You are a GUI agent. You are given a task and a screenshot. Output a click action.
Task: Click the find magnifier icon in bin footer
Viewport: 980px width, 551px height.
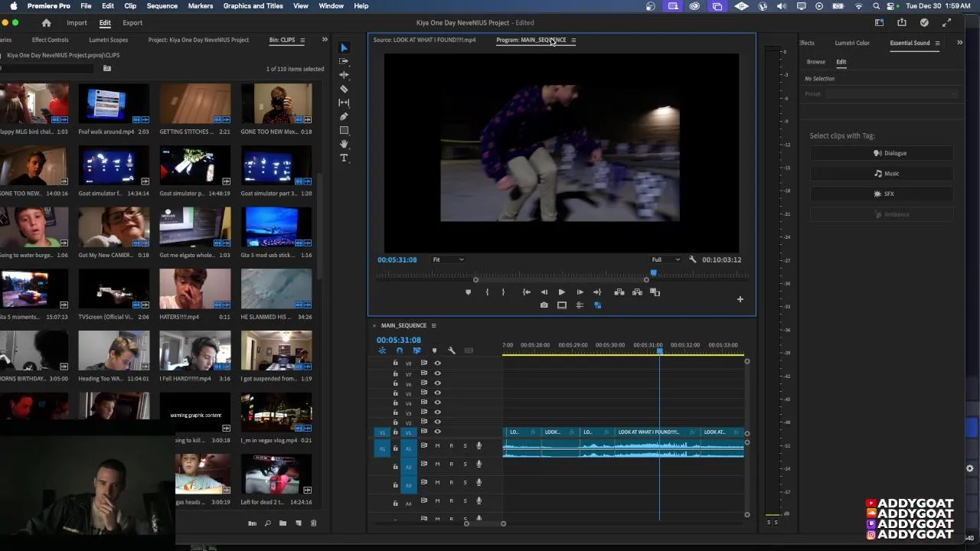tap(267, 523)
